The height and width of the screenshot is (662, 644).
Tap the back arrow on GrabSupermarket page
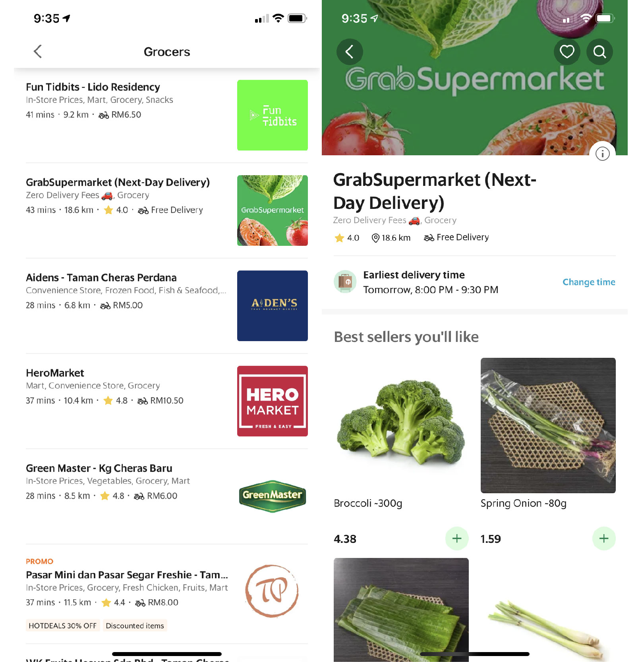(350, 52)
